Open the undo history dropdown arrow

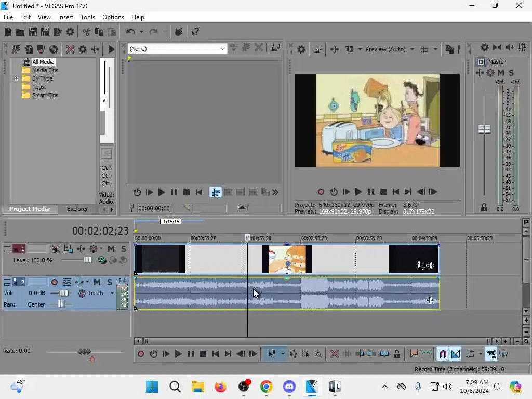click(x=141, y=32)
